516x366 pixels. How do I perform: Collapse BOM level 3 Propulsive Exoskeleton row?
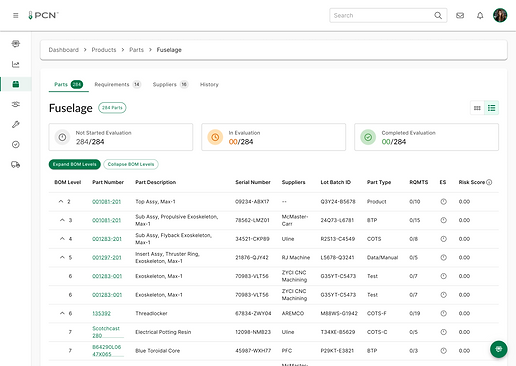[62, 220]
